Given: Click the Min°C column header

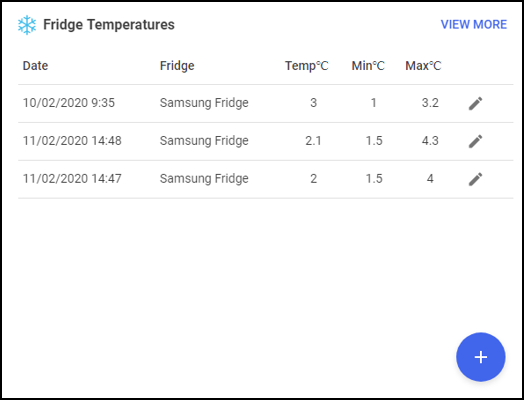Looking at the screenshot, I should coord(368,65).
